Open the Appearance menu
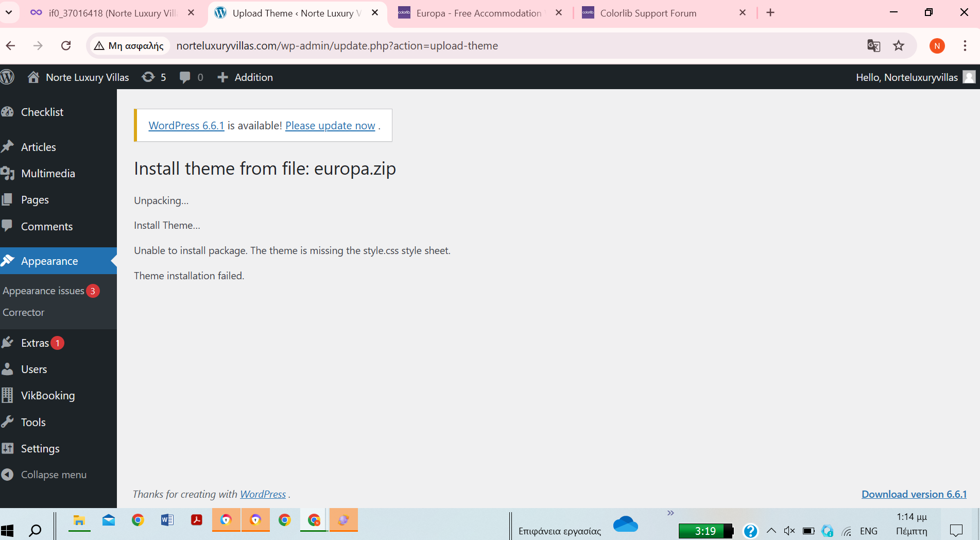The image size is (980, 540). pos(58,261)
